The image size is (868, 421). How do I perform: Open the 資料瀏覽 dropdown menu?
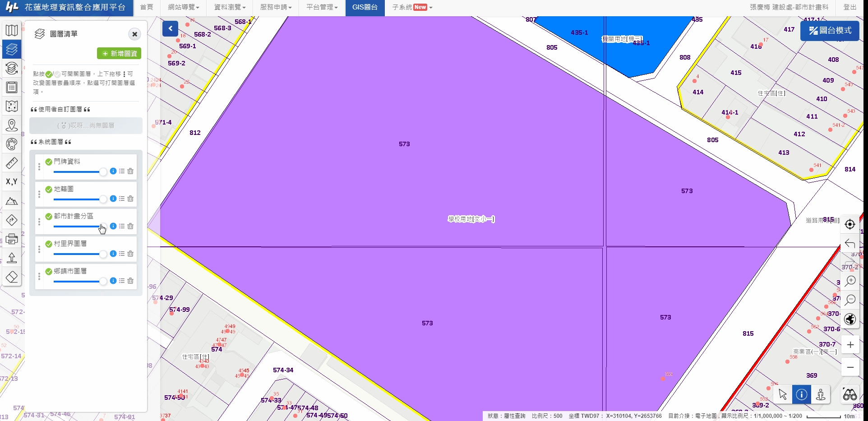click(230, 7)
